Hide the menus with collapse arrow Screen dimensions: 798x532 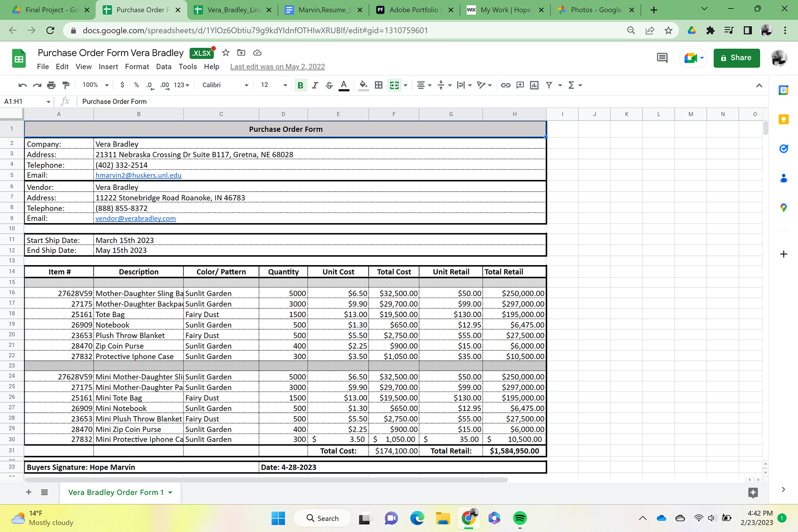[759, 85]
